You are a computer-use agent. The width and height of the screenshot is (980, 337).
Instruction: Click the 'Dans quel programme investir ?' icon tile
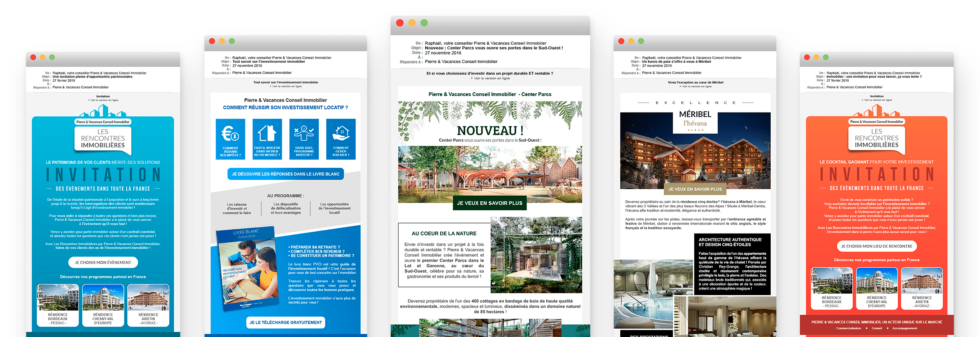[x=304, y=139]
